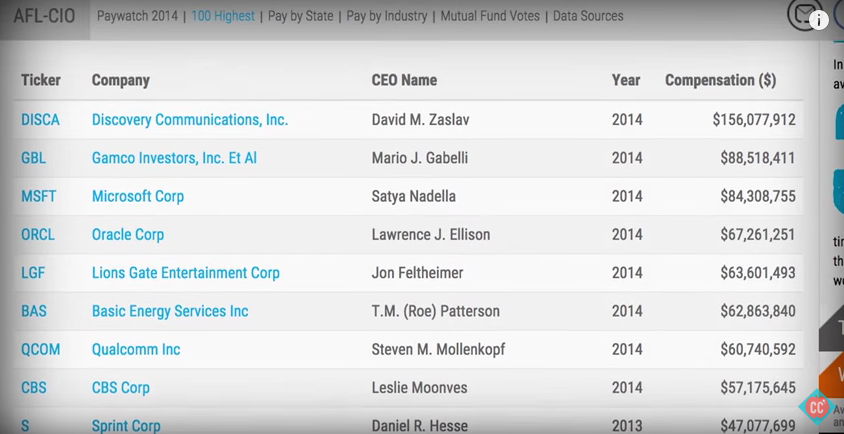Open the Oracle Corp link
Viewport: 844px width, 434px height.
pos(128,235)
